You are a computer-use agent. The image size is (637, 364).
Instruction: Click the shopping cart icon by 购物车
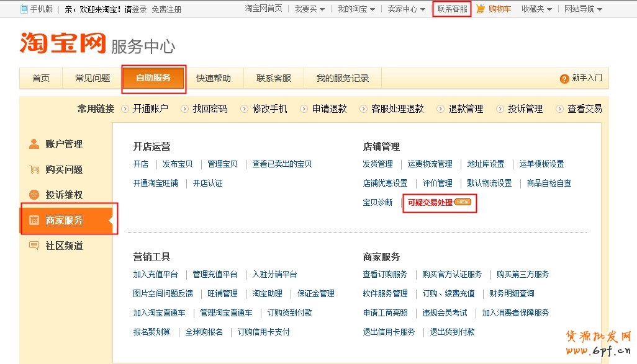coord(480,9)
